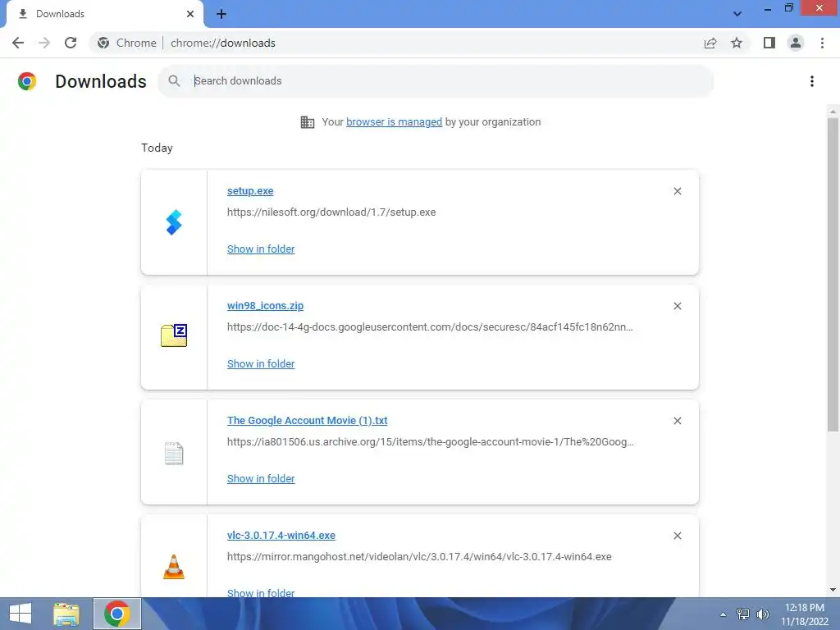840x630 pixels.
Task: Open the volume tray icon
Action: [x=762, y=614]
